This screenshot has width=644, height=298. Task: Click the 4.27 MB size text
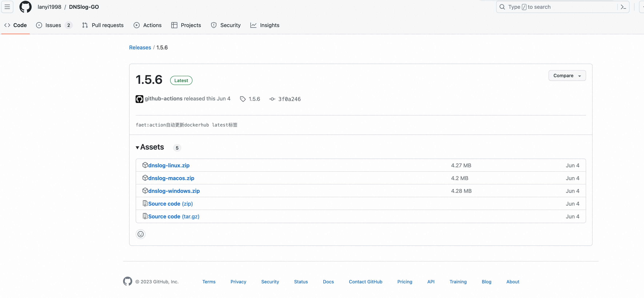tap(461, 165)
